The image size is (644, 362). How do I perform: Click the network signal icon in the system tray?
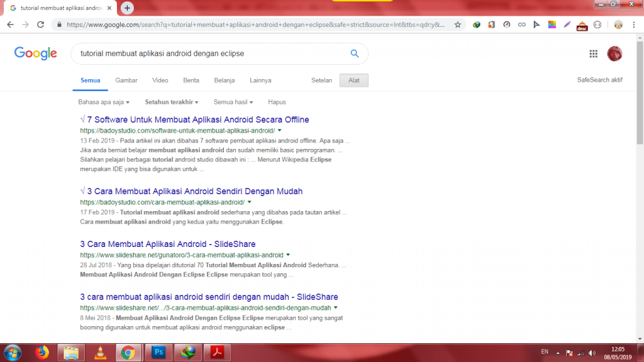coord(580,353)
